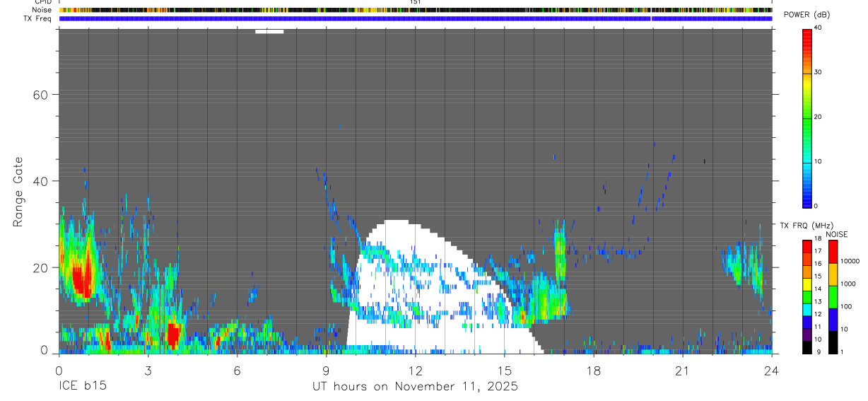The width and height of the screenshot is (868, 401).
Task: Click the 3 hour tick on the time axis
Action: (148, 370)
